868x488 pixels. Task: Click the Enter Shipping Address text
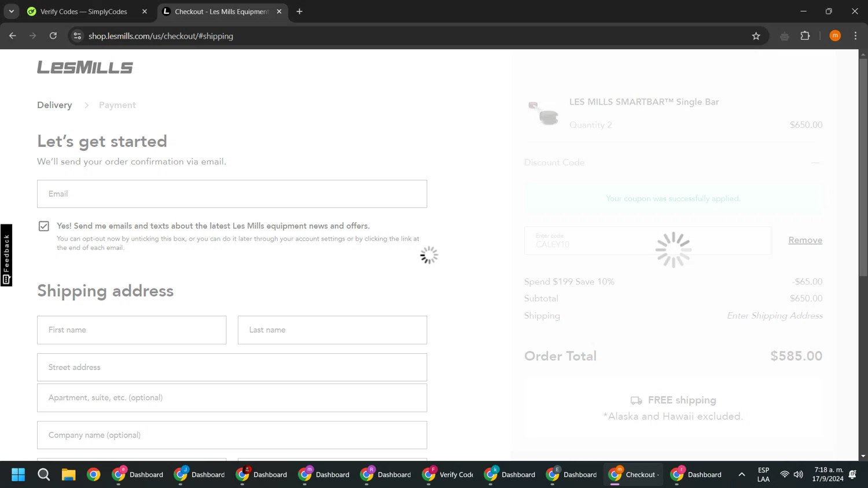pos(775,316)
